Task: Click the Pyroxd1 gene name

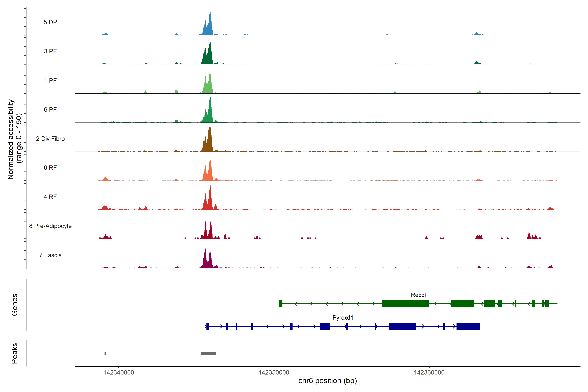Action: [343, 318]
